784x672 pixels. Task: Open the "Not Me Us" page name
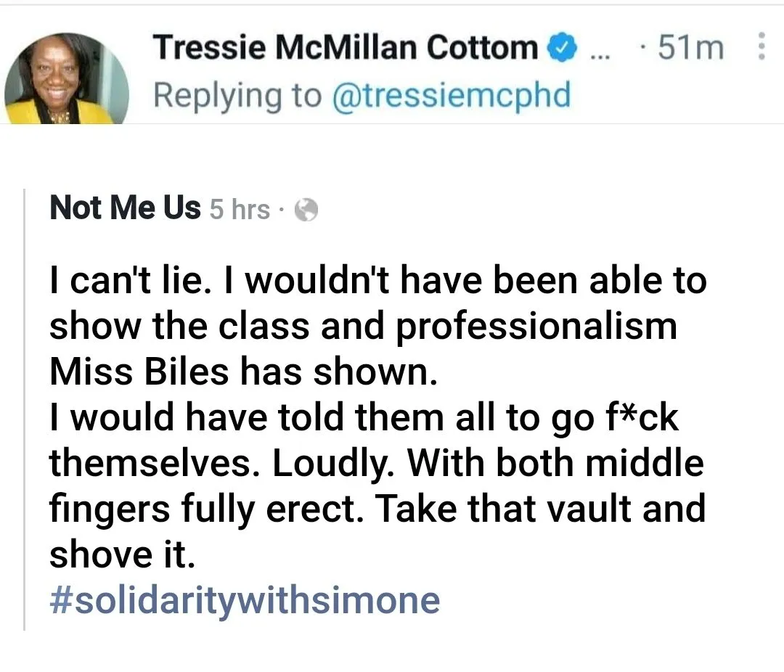click(x=125, y=208)
